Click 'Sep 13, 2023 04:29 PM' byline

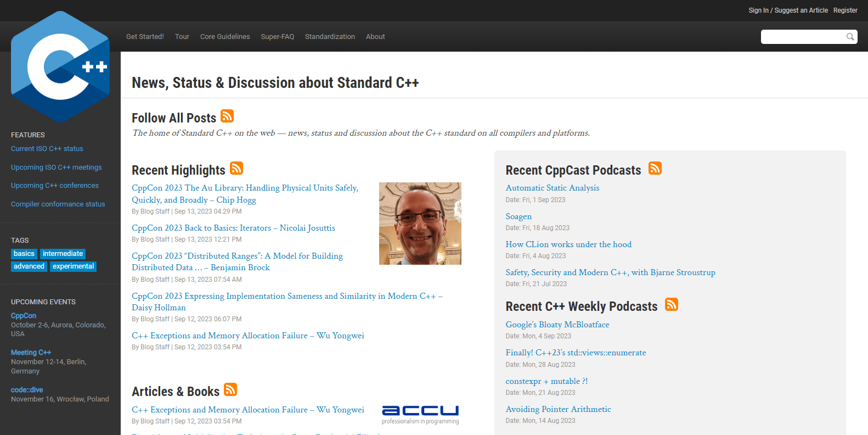point(208,211)
